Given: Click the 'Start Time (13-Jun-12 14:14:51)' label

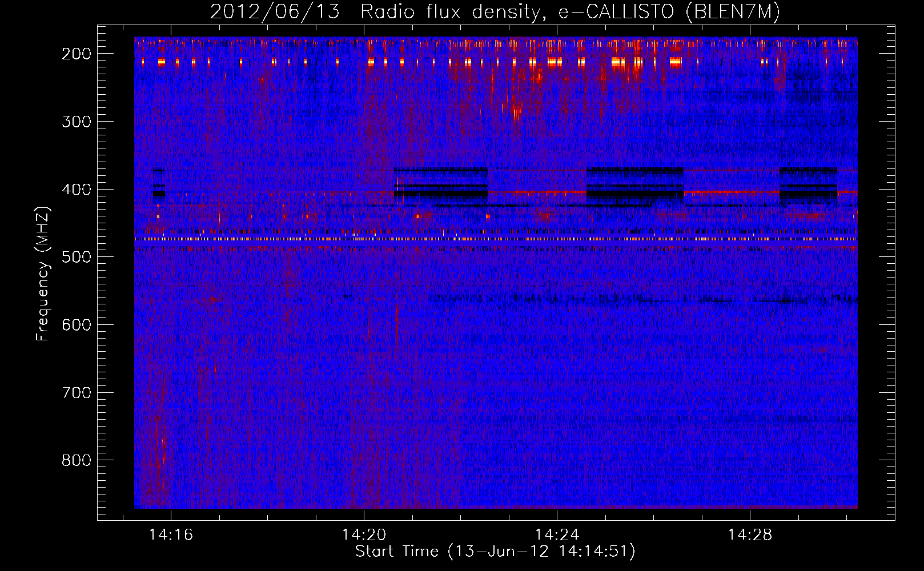Looking at the screenshot, I should pos(495,552).
